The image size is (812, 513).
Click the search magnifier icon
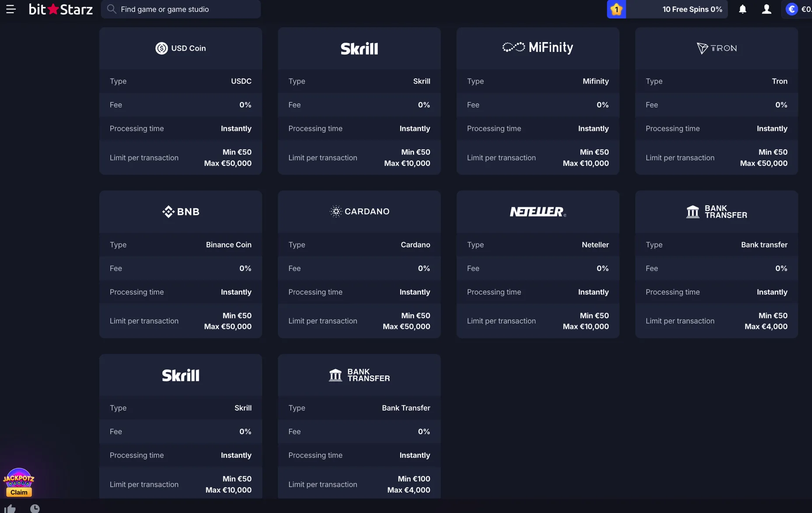click(x=112, y=9)
